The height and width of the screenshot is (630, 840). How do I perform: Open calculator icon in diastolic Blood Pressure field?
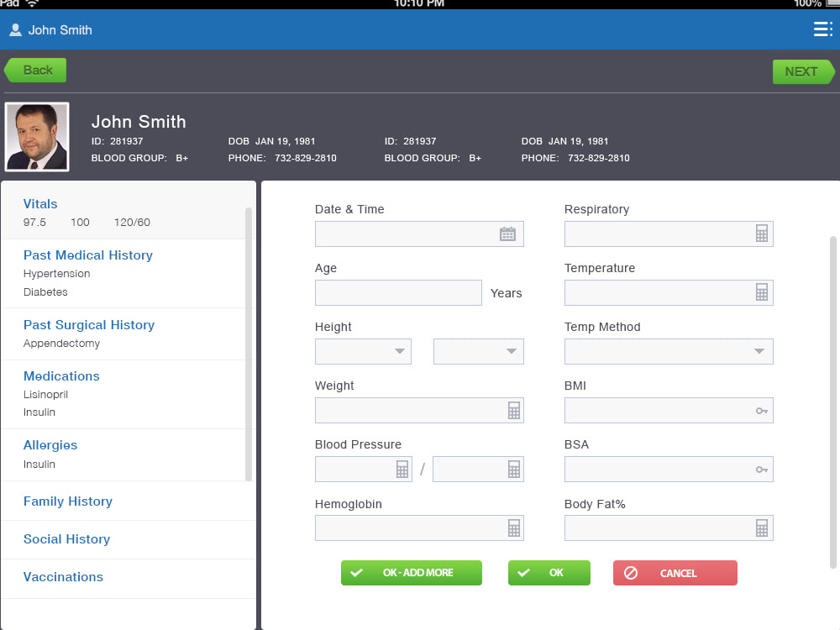click(x=514, y=470)
